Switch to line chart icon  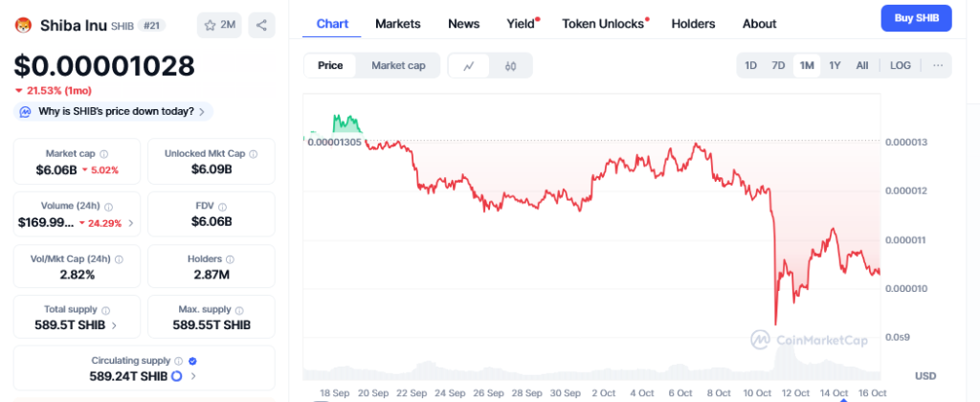point(469,66)
